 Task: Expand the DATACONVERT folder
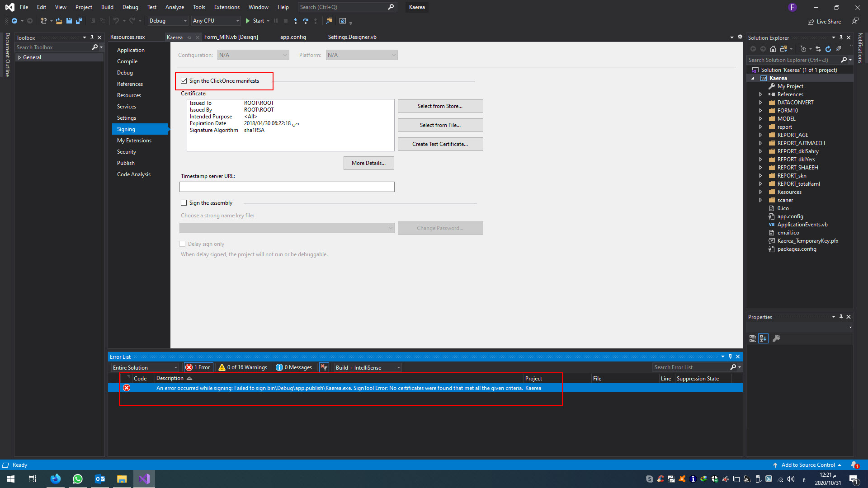click(761, 103)
